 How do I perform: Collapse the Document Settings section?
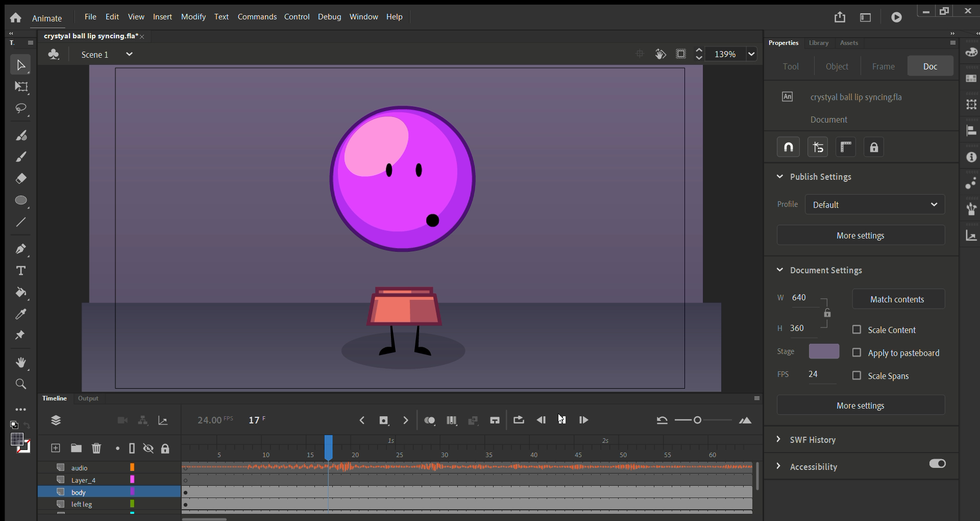point(780,270)
